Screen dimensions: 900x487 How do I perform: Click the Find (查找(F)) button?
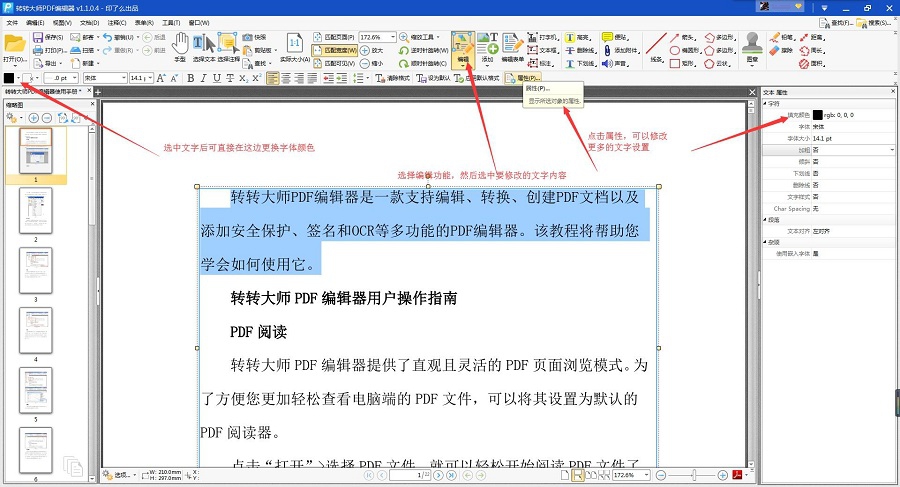pos(835,23)
